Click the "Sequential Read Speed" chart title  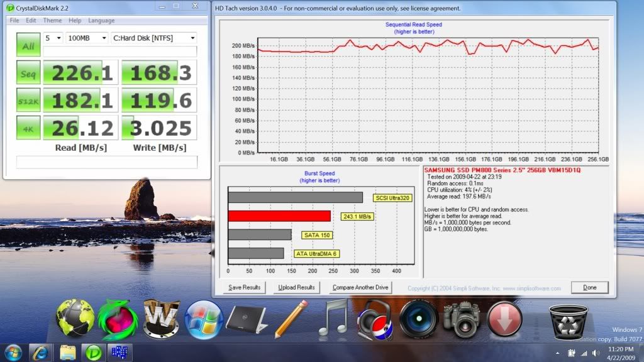(414, 25)
